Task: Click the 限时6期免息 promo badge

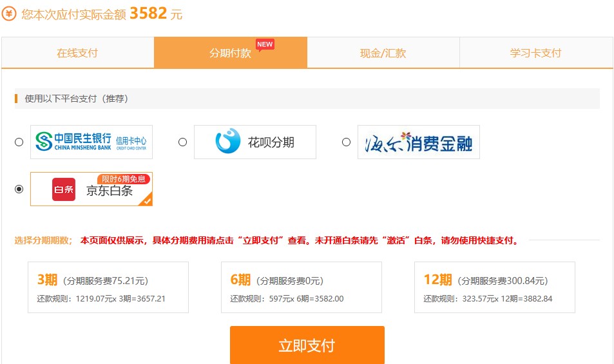Action: pos(124,179)
